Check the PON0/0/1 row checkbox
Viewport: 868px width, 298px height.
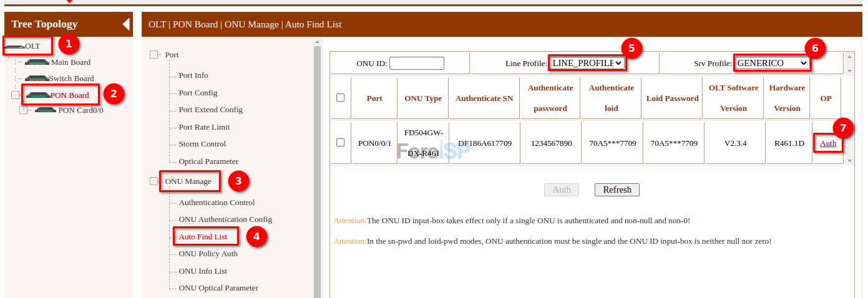[x=340, y=143]
